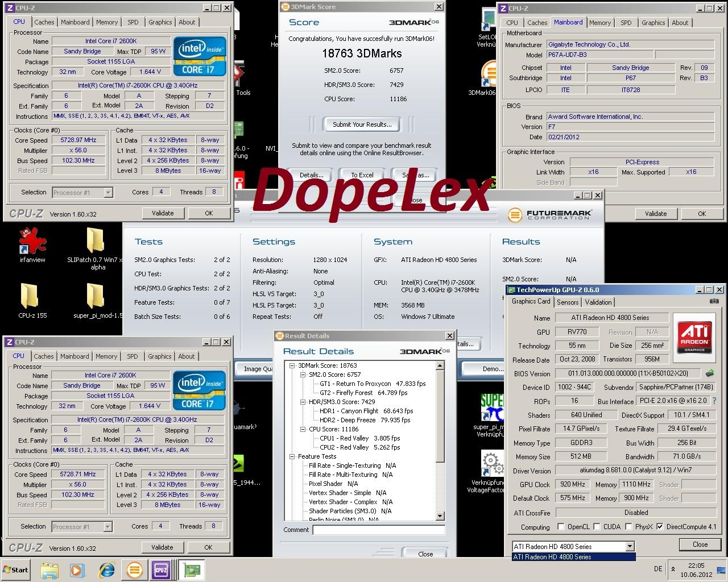Click the Comment input field
This screenshot has width=728, height=582.
(x=379, y=530)
